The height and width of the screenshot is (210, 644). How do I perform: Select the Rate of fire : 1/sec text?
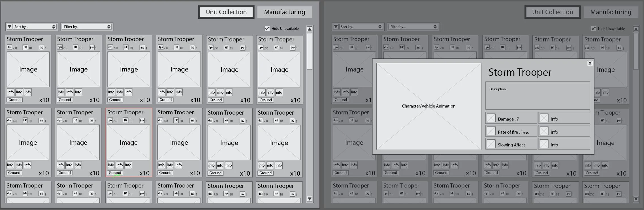click(513, 132)
